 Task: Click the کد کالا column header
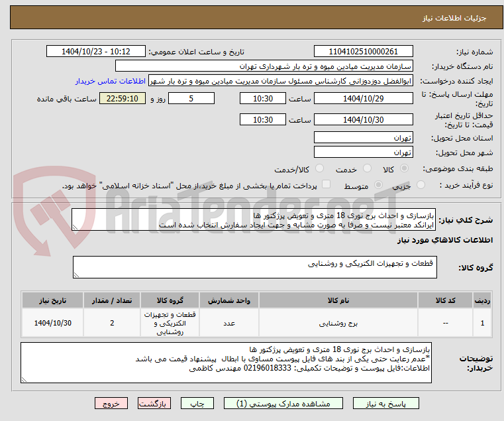[x=445, y=300]
